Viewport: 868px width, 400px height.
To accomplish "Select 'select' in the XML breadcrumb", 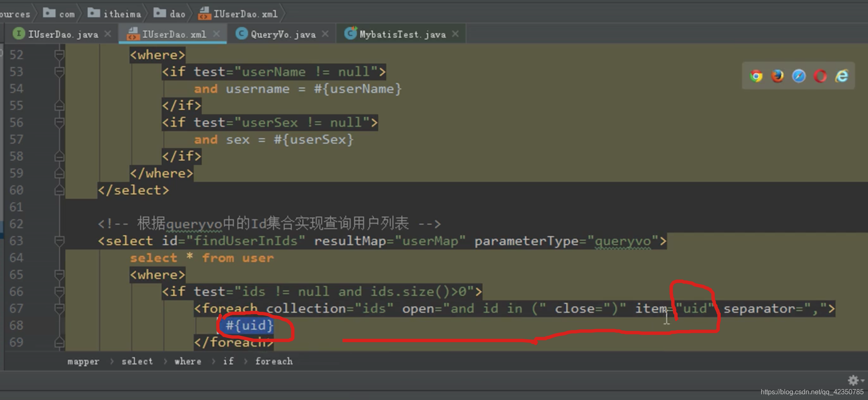I will tap(137, 361).
